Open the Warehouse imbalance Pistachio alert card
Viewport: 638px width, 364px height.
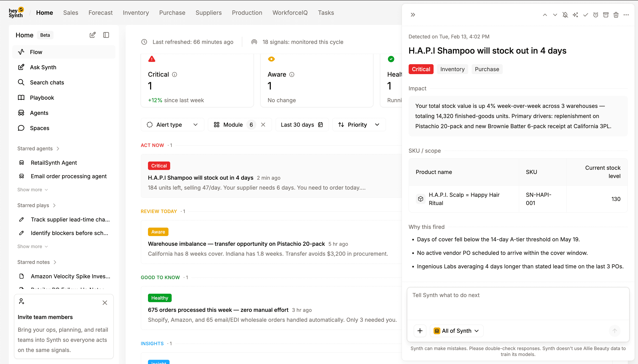click(271, 242)
